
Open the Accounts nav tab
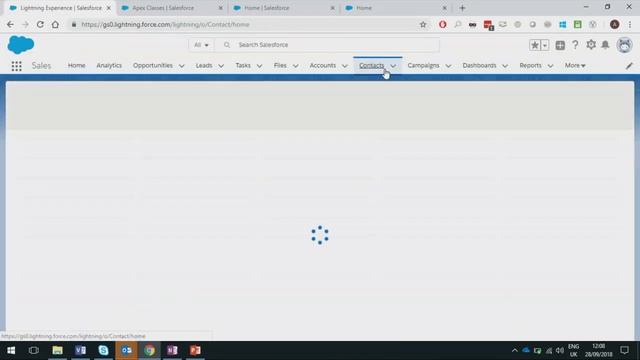[x=322, y=65]
